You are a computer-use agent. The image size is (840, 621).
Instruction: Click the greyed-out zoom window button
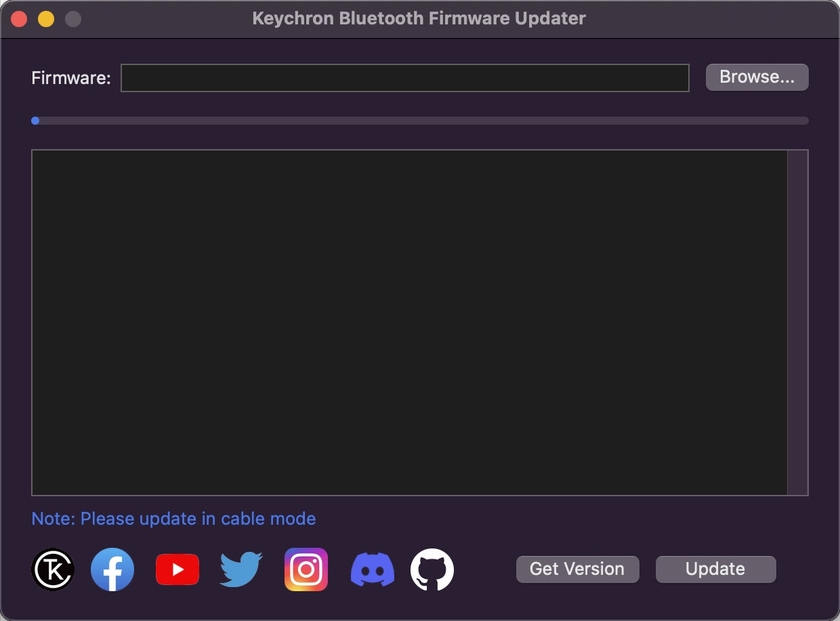point(73,19)
